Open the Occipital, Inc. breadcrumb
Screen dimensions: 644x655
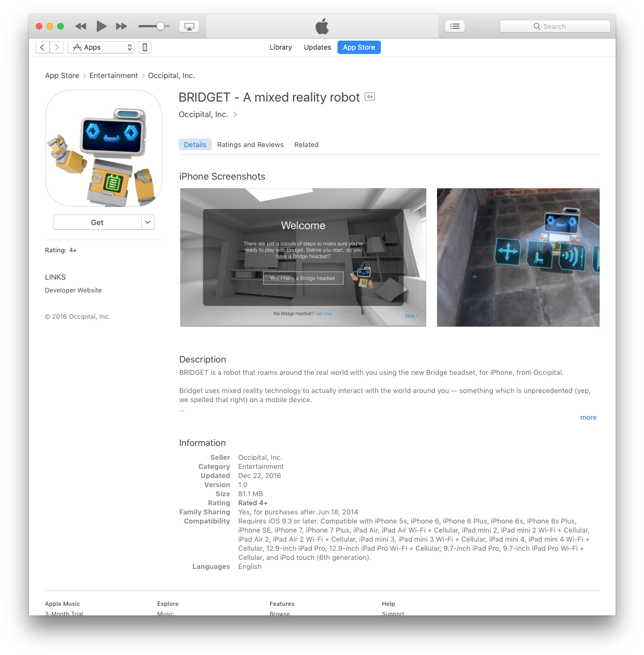pyautogui.click(x=171, y=76)
